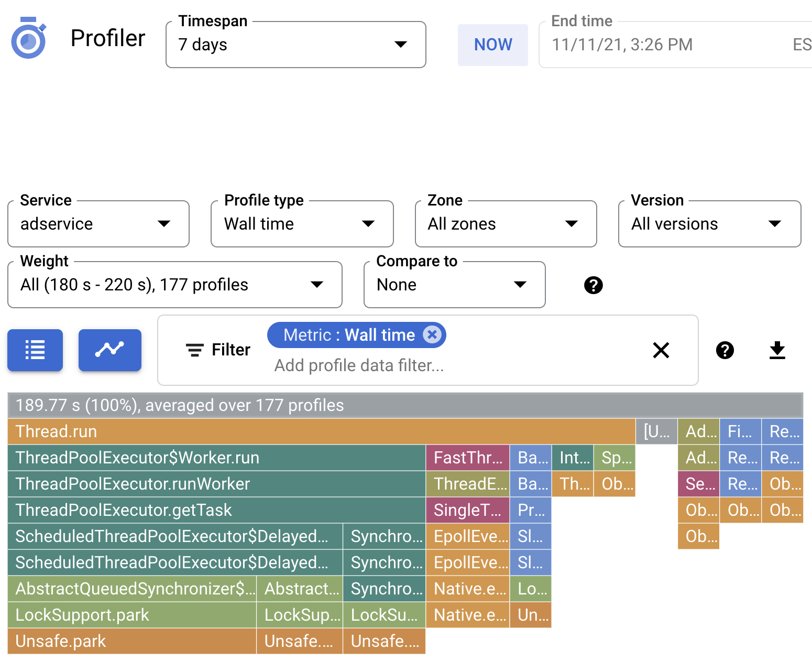Clear all filters with the X icon

pos(661,350)
